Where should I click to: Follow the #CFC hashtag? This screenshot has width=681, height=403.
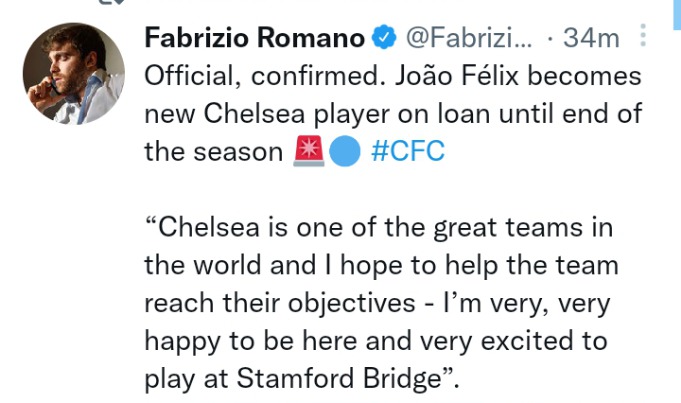pyautogui.click(x=408, y=151)
